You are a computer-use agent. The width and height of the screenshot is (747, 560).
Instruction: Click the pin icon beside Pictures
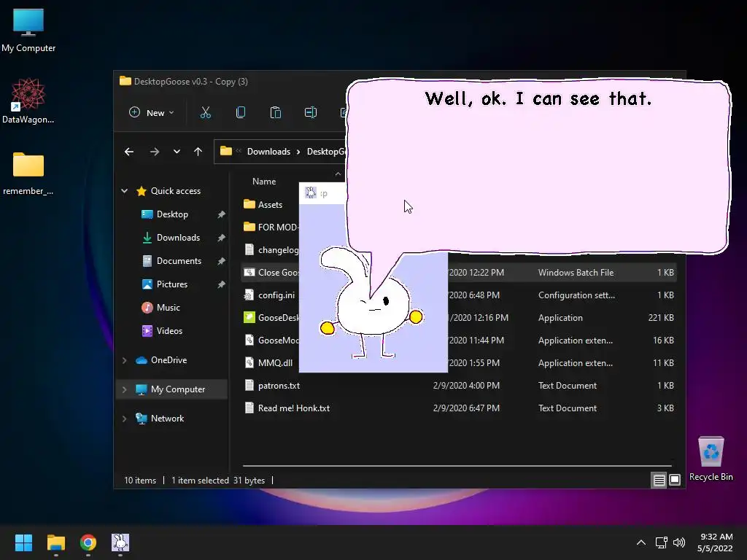221,284
